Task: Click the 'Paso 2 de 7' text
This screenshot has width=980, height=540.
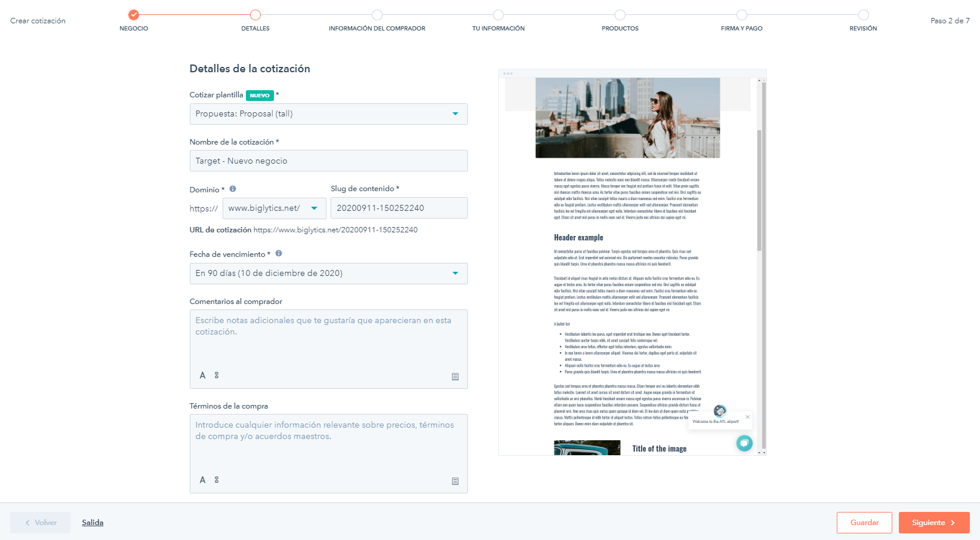Action: [950, 21]
